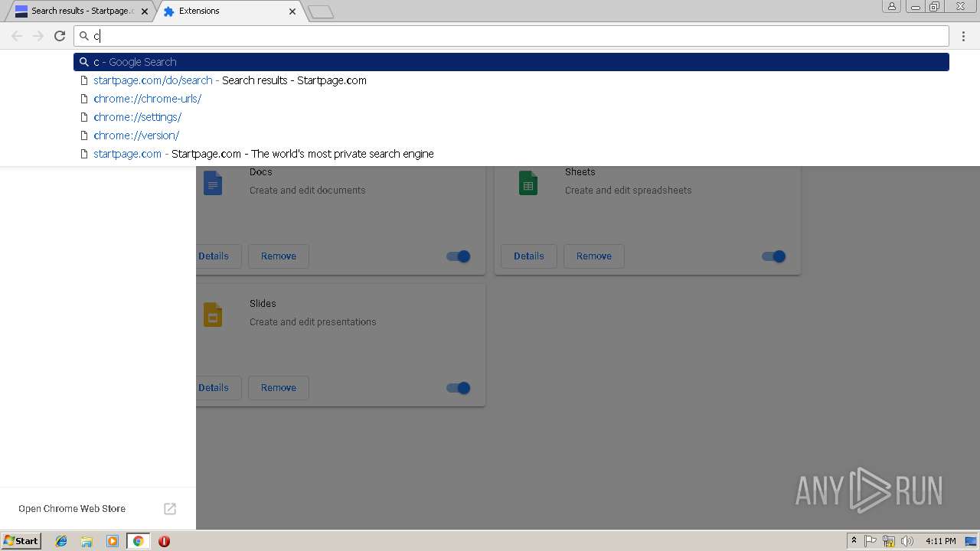
Task: Click 'Create and edit documents' text
Action: point(308,191)
